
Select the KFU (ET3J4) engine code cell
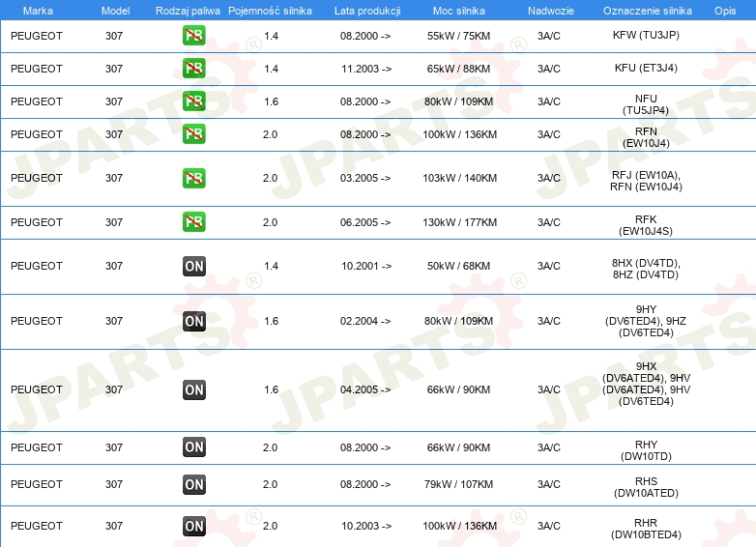coord(646,68)
